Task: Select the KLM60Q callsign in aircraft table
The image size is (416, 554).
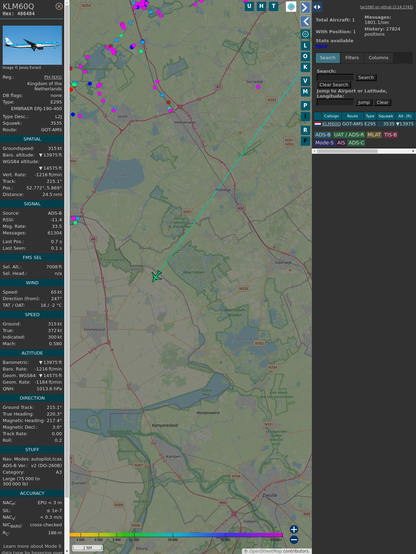Action: tap(331, 124)
